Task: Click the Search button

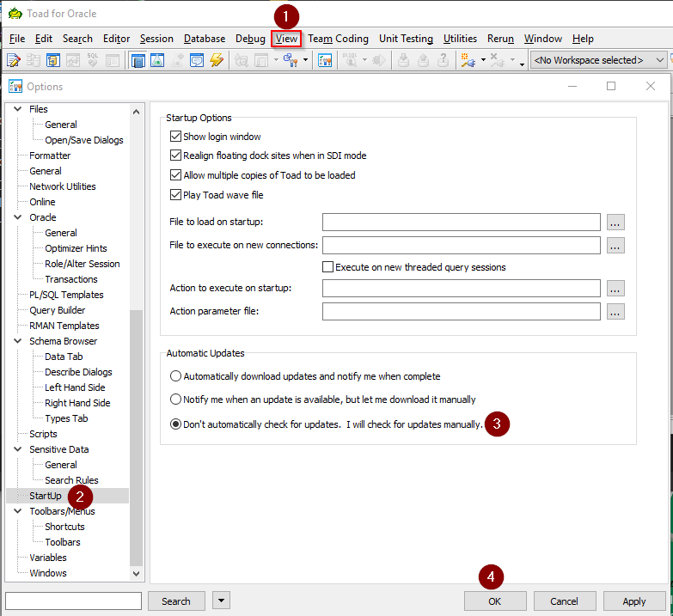Action: (176, 601)
